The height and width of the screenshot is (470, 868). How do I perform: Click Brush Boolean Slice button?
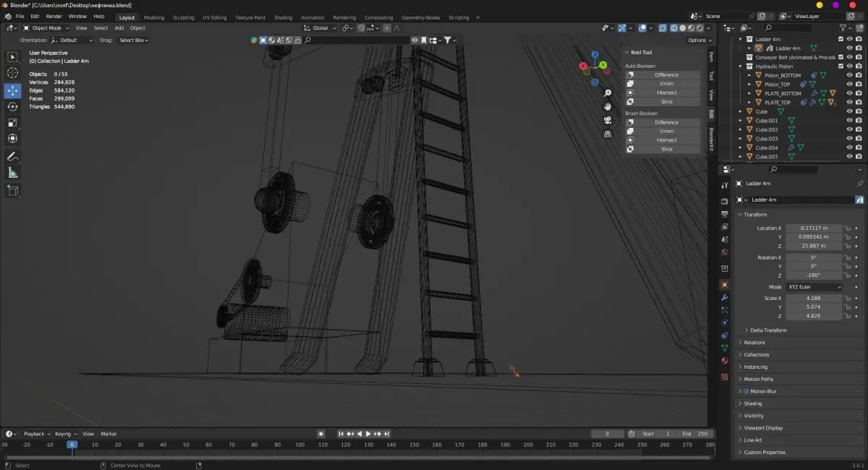[x=663, y=149]
